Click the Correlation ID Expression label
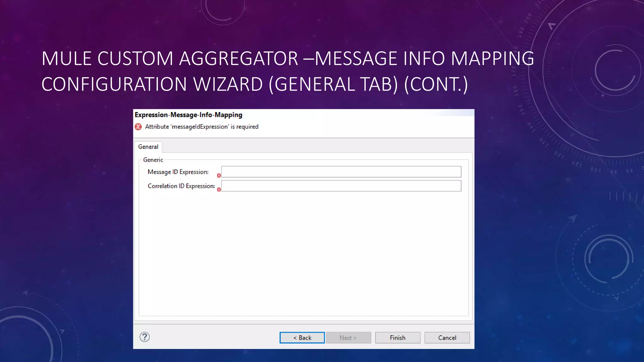The image size is (644, 362). click(x=181, y=186)
